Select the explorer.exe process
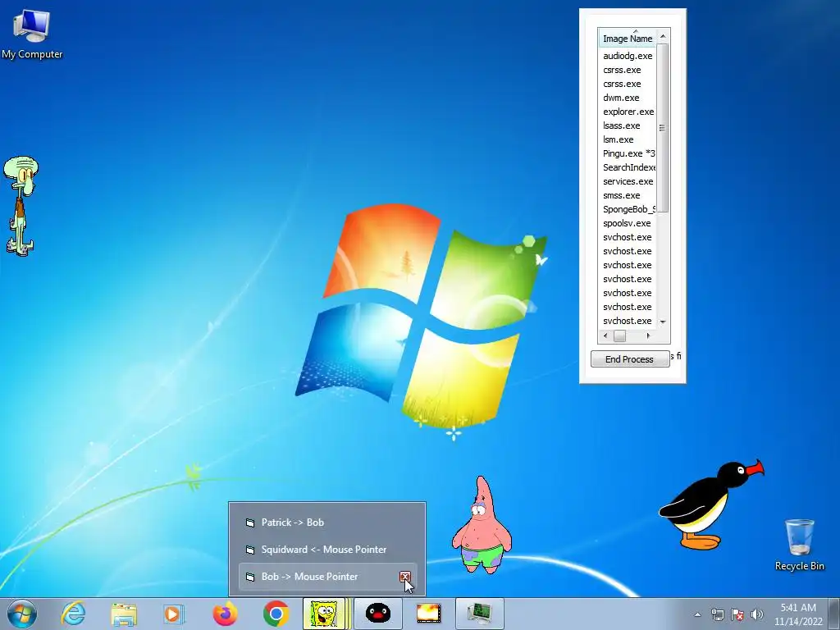The height and width of the screenshot is (630, 840). coord(628,112)
